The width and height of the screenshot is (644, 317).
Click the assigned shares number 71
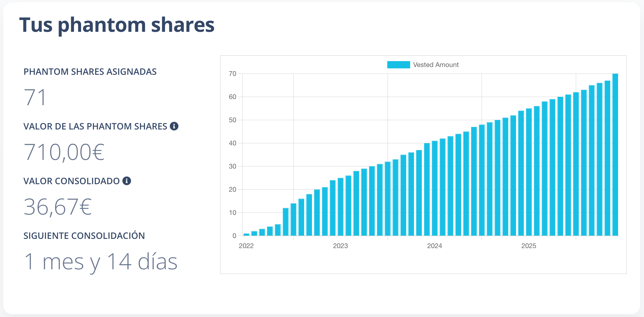click(x=35, y=97)
